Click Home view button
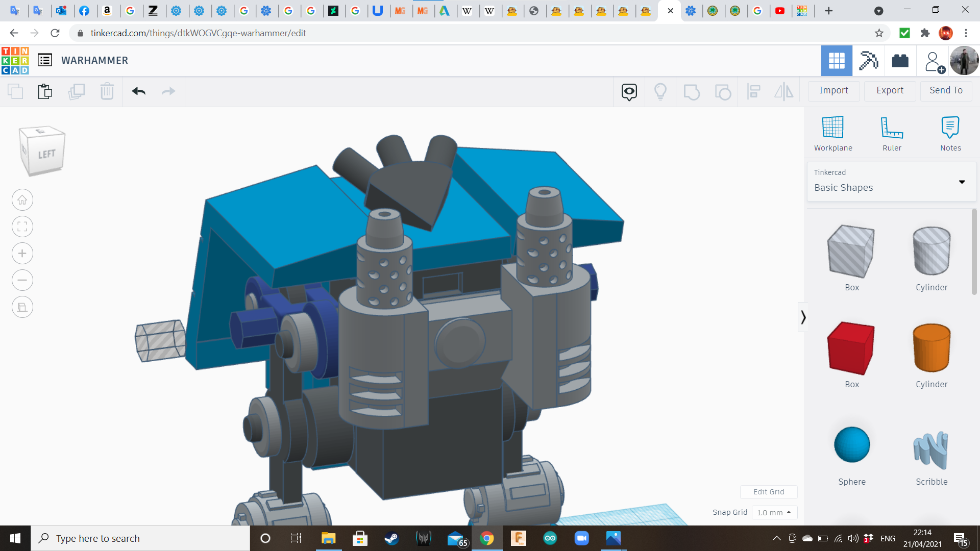Screen dimensions: 980x551 click(22, 200)
